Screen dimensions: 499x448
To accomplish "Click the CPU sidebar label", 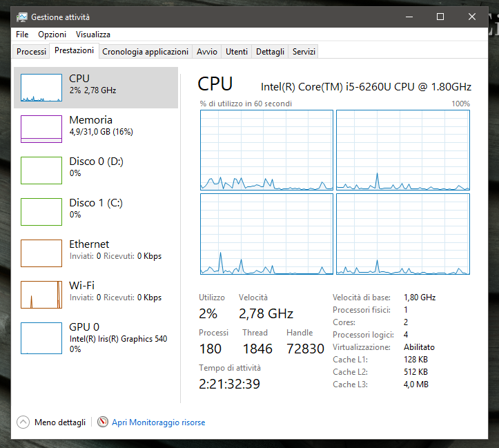I will pos(79,78).
